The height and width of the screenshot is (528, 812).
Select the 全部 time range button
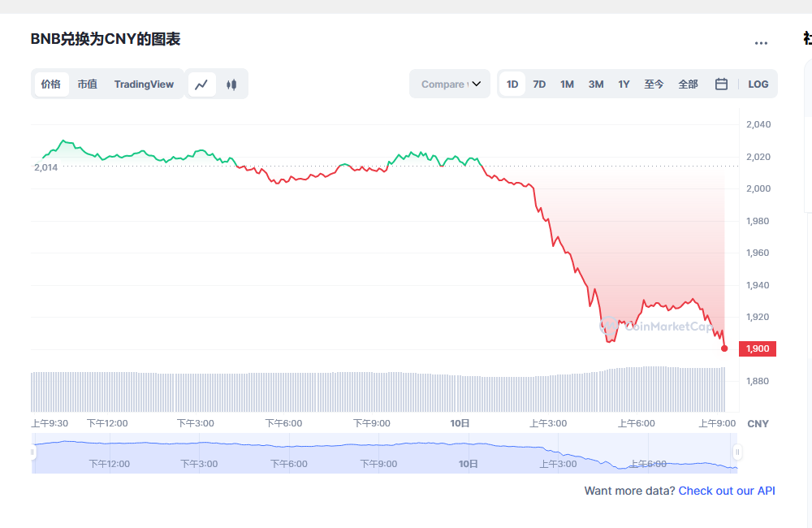click(x=688, y=84)
